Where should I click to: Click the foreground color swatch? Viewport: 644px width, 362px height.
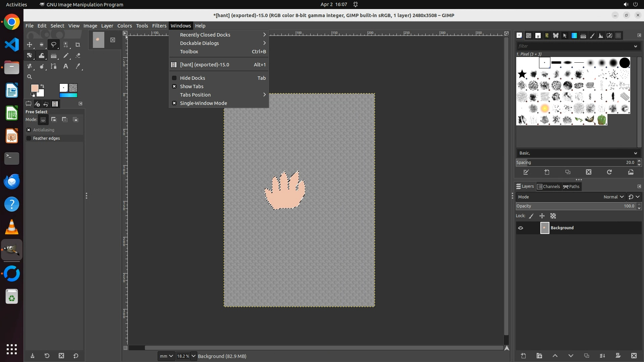coord(34,88)
